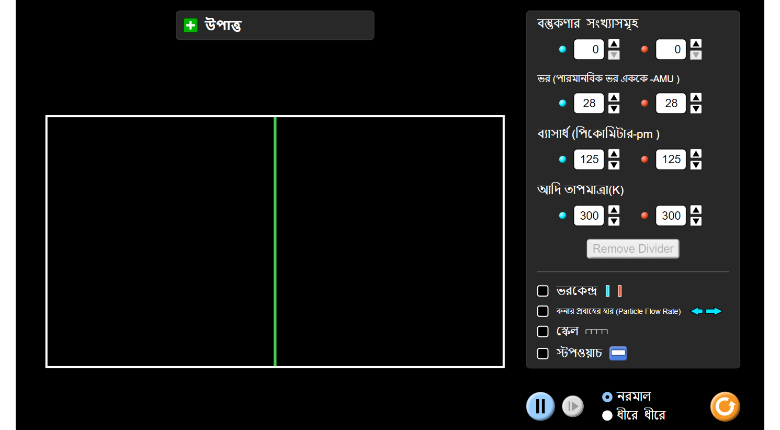
Task: Pause the simulation with the blue button
Action: tap(540, 405)
